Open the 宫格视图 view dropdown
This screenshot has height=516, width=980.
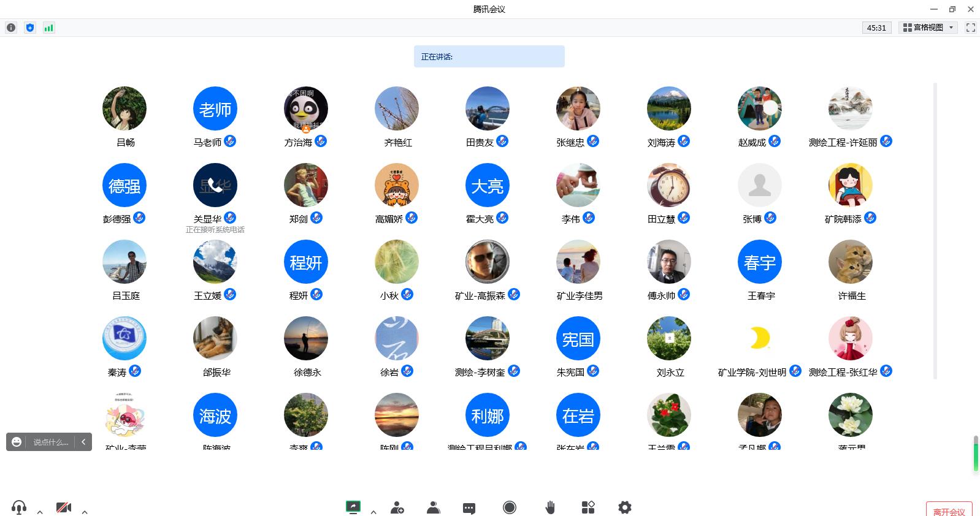[928, 28]
